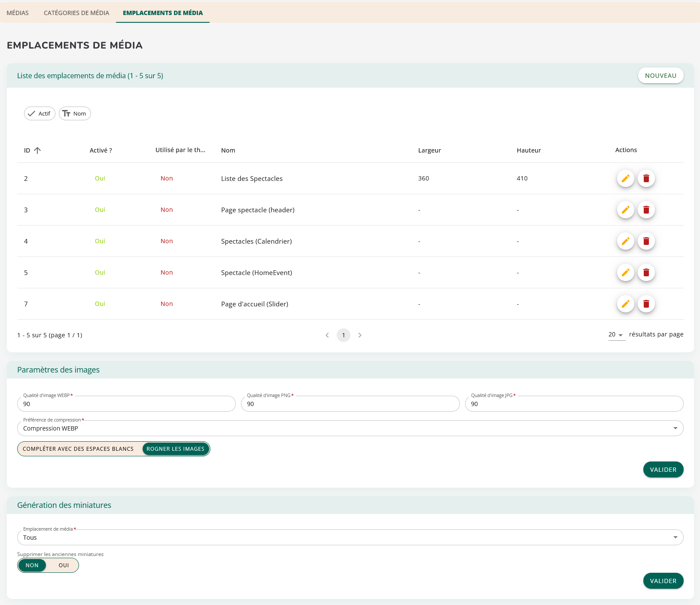Go to next page arrow
Viewport: 700px width, 605px height.
coord(360,335)
